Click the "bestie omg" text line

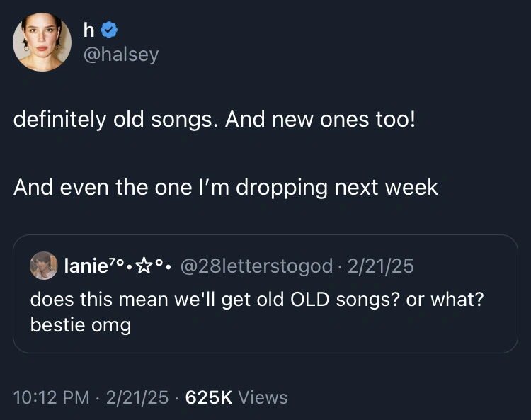tap(80, 326)
